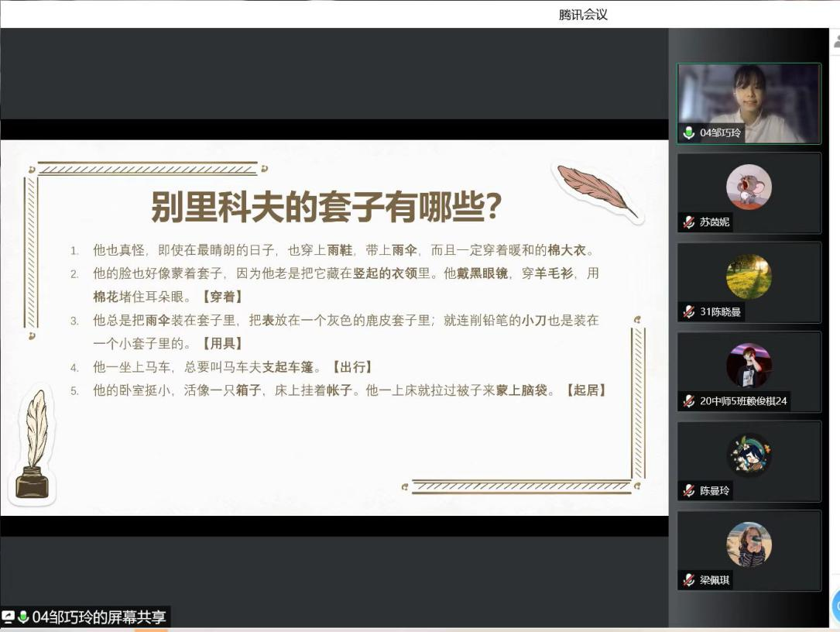This screenshot has width=840, height=632.
Task: Select 陈曼玲's anime character avatar
Action: click(749, 455)
